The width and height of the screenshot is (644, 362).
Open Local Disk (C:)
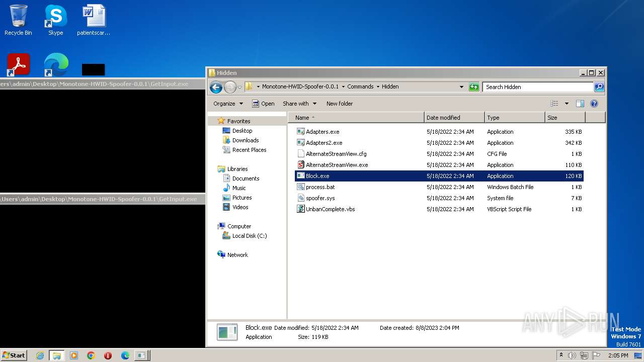(x=250, y=236)
